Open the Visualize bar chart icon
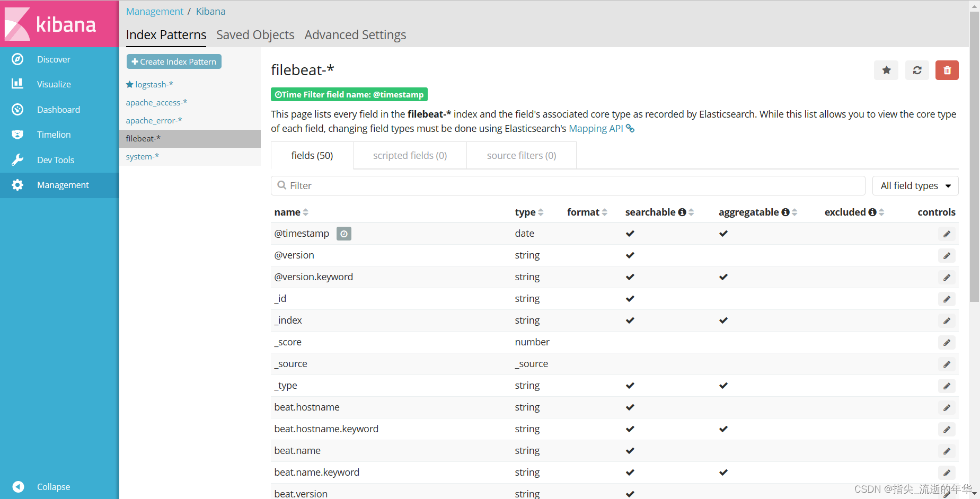This screenshot has height=499, width=980. click(17, 84)
